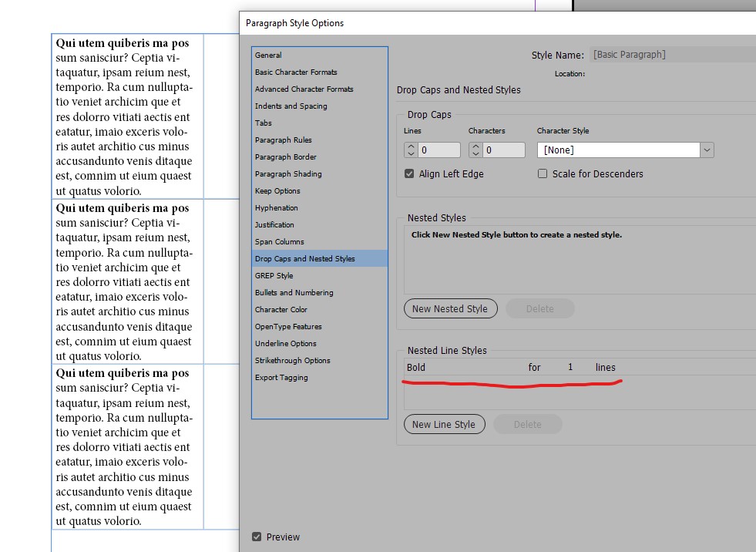Screen dimensions: 756x552
Task: Enable Scale for Descenders checkbox
Action: pos(543,173)
